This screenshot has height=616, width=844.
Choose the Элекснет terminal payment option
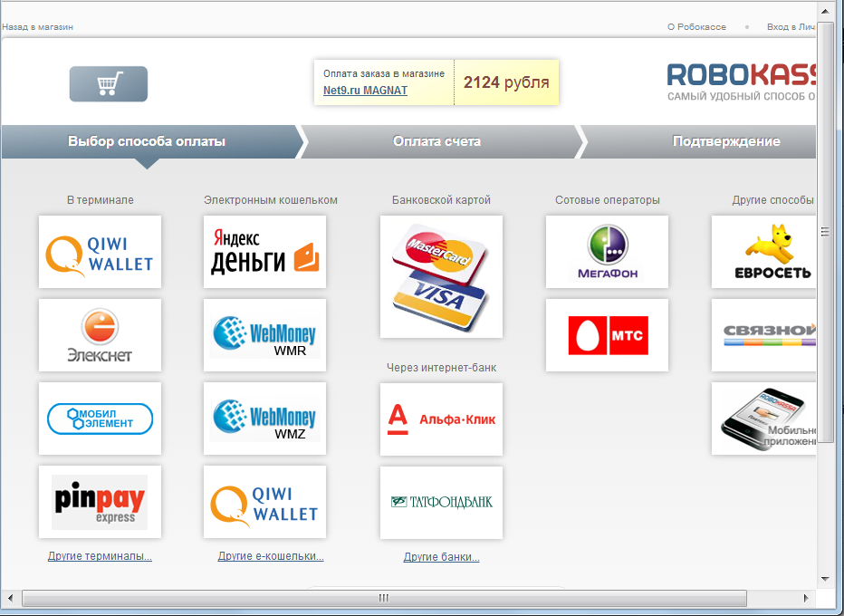coord(100,335)
